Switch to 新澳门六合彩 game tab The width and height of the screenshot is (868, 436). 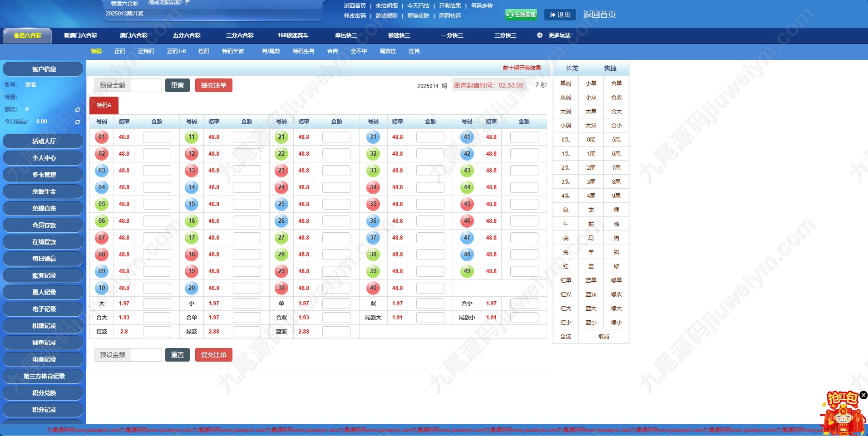click(80, 35)
